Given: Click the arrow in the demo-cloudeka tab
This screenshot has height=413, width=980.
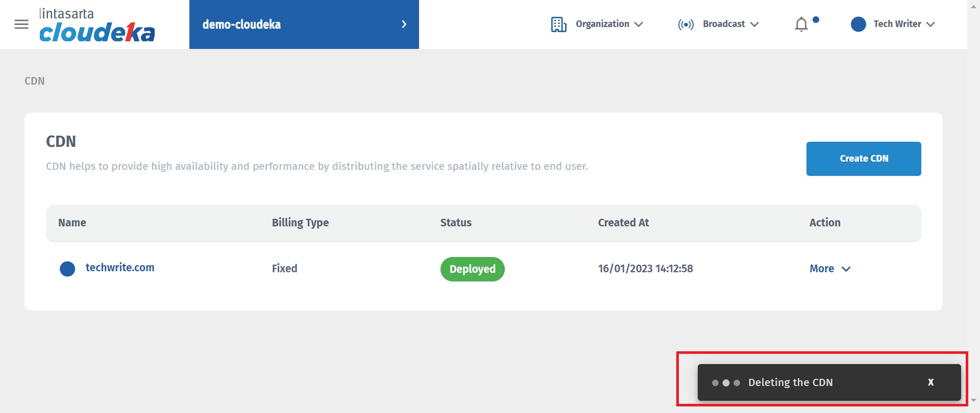Looking at the screenshot, I should pos(404,24).
